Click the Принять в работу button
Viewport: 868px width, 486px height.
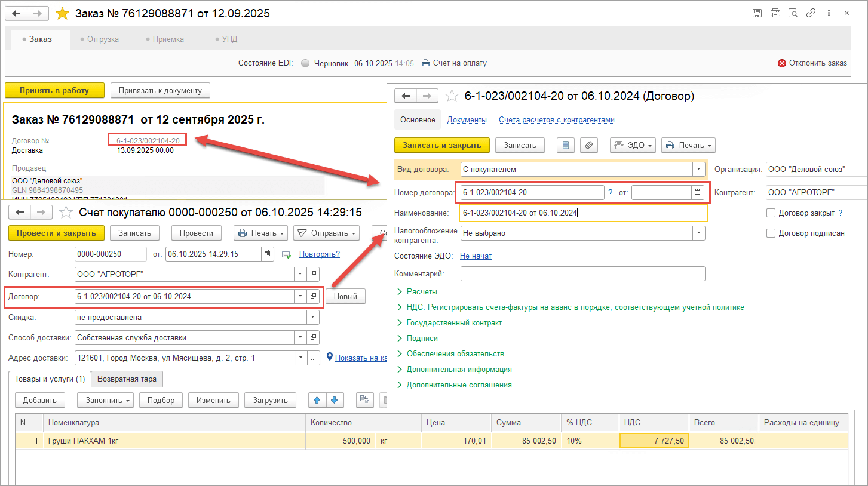pos(54,91)
